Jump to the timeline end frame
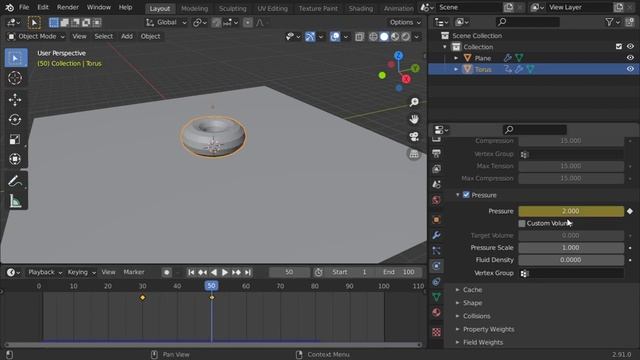The height and width of the screenshot is (360, 640). [247, 272]
